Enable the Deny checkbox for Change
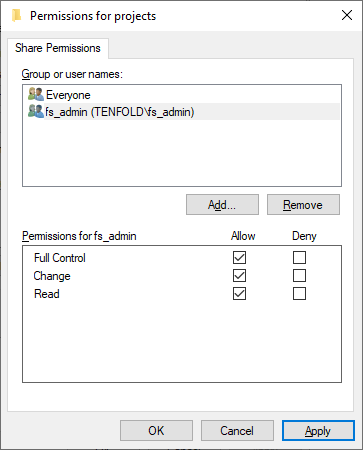 299,276
